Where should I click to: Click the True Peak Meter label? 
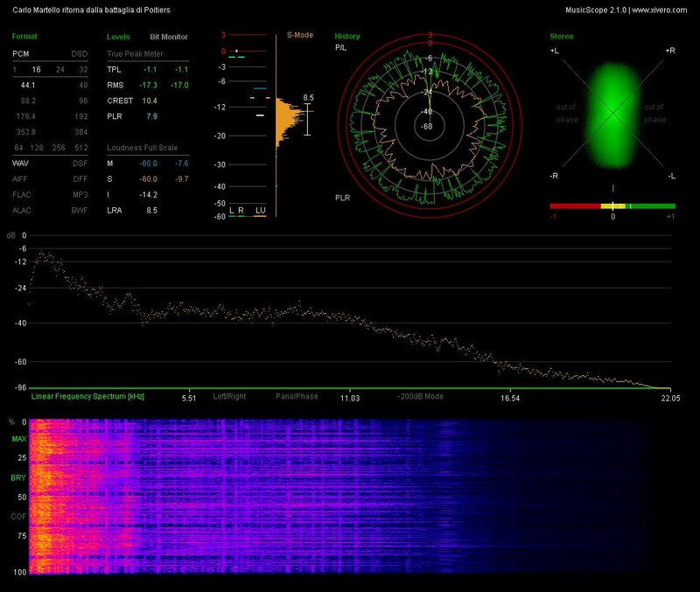[x=135, y=53]
